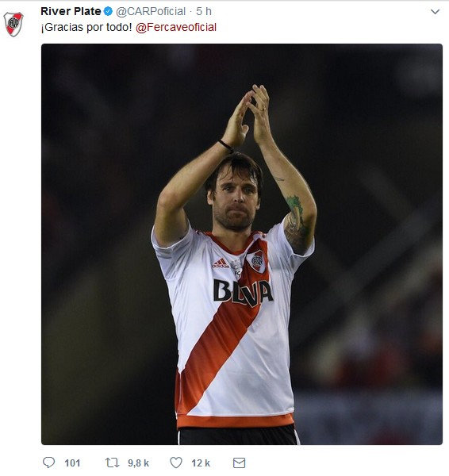Click the Adidas logo on the shirt
Screen dimensions: 449x476
(221, 263)
